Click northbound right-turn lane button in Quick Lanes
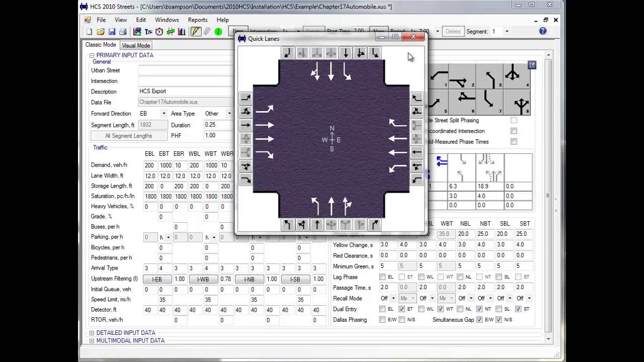 coord(375,225)
